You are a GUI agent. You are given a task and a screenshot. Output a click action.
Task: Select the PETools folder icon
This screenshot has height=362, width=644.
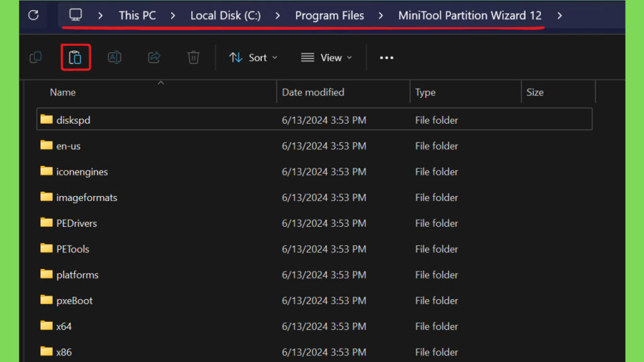pos(47,249)
